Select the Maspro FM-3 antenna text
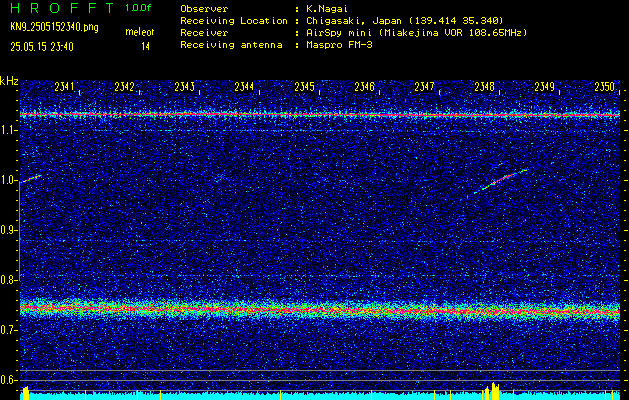629x400 pixels. [338, 45]
